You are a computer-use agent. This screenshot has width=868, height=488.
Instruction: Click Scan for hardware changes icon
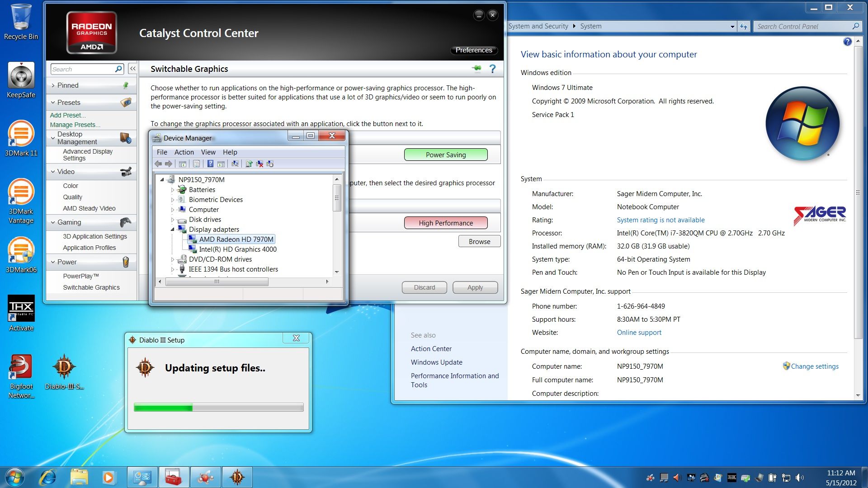point(235,164)
